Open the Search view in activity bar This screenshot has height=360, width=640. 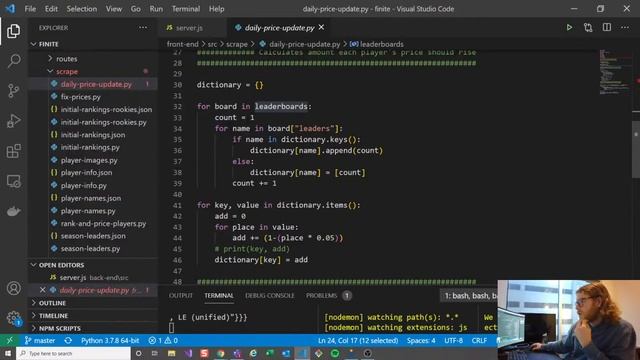click(13, 61)
